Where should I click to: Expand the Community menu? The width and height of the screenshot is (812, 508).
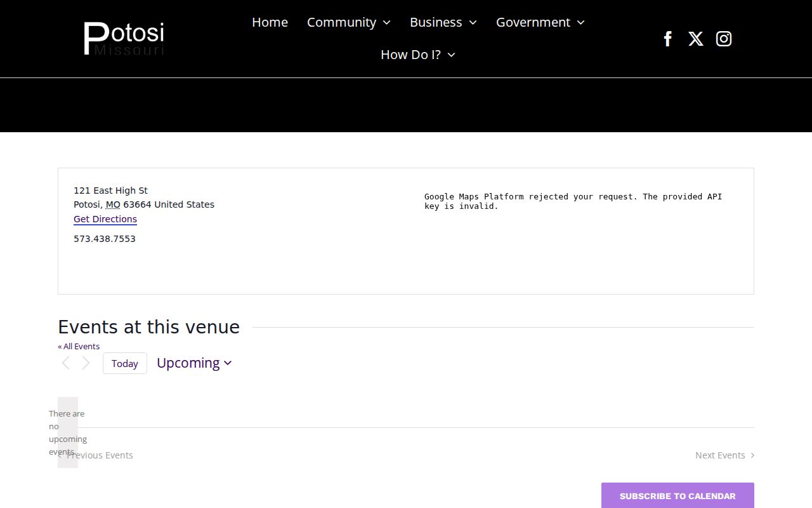click(349, 22)
